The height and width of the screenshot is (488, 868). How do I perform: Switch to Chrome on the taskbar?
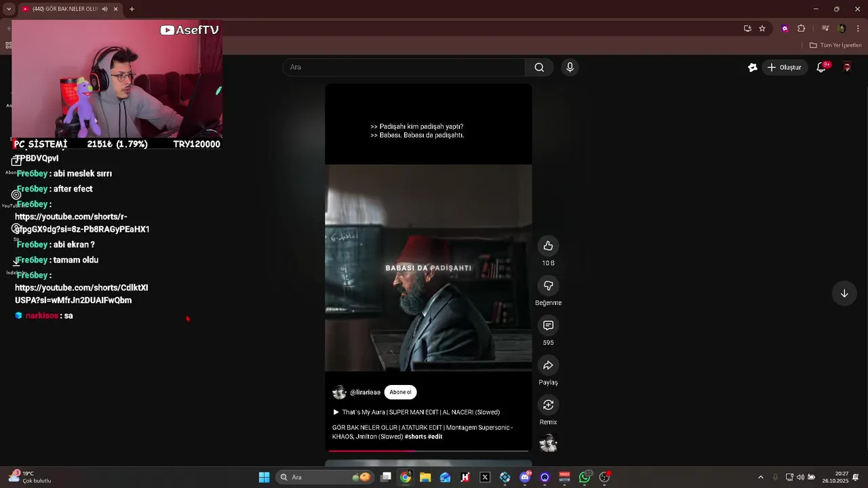coord(406,477)
